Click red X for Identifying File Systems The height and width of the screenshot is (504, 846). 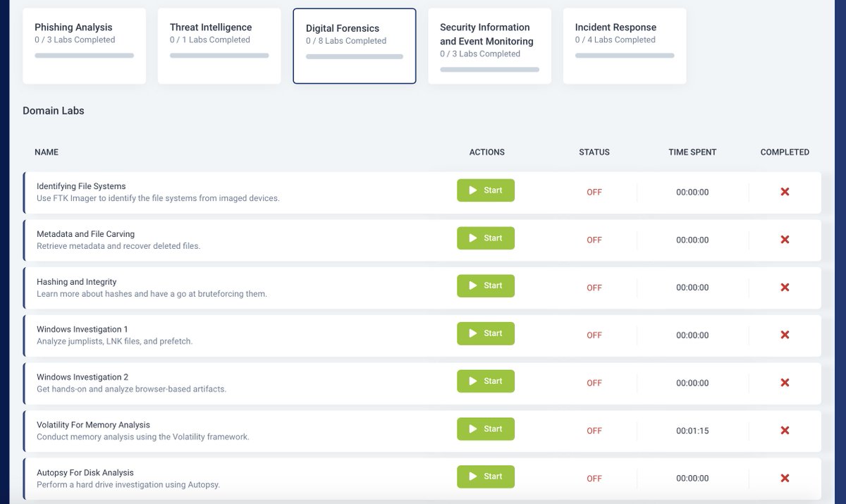(785, 192)
